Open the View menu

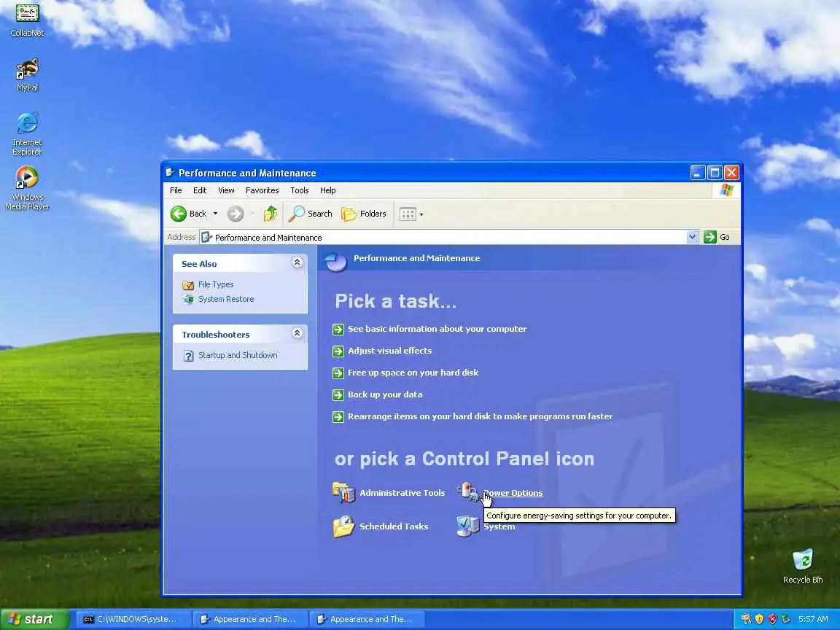(x=226, y=190)
